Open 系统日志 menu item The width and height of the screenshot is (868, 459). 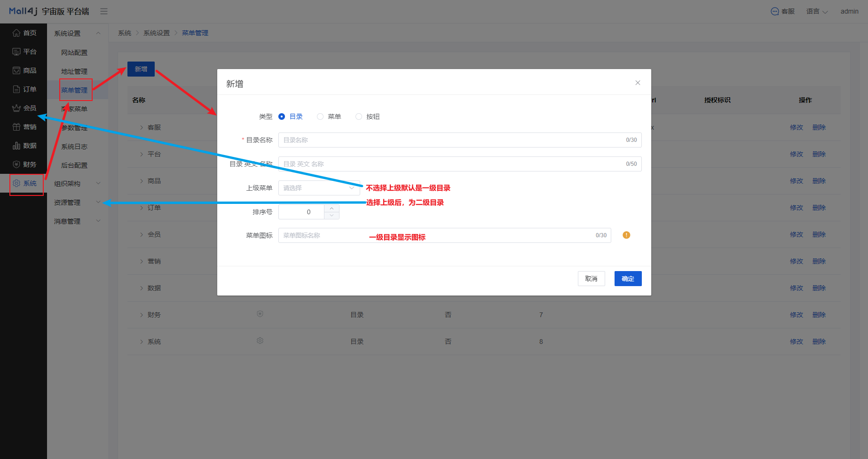74,147
